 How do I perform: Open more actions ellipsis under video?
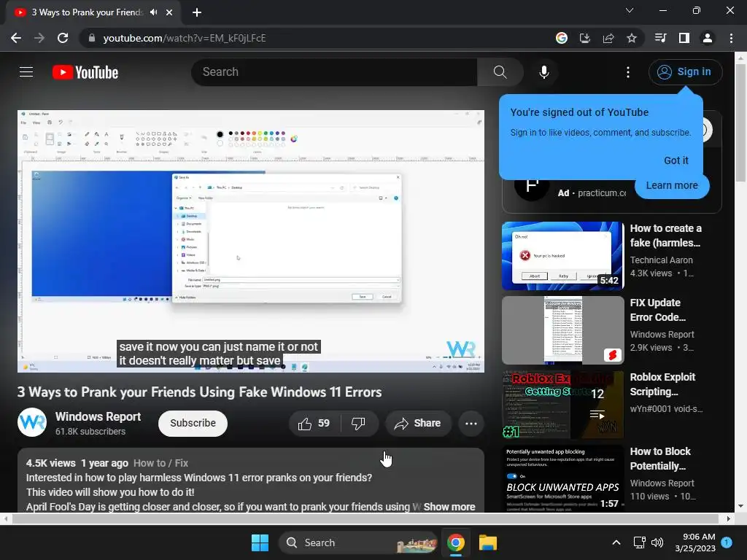tap(471, 424)
